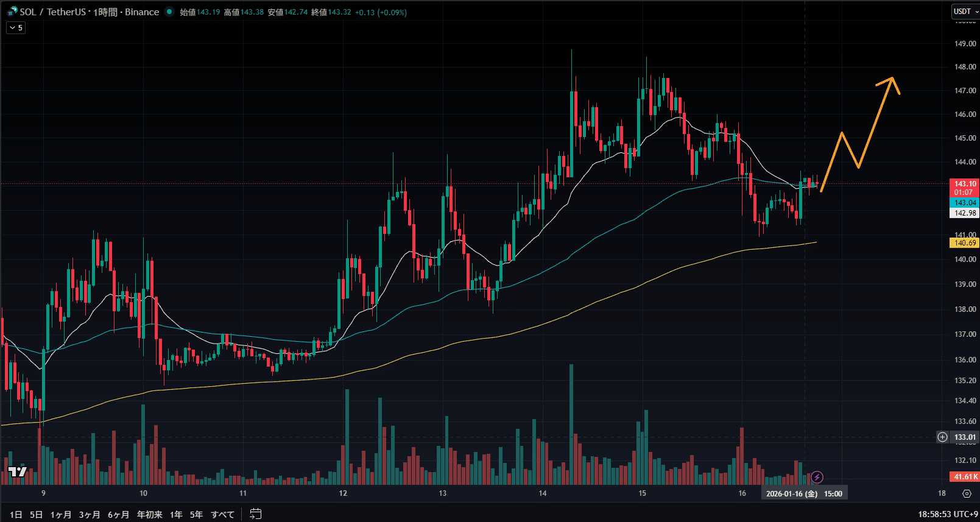Open chart settings hexagon gear icon

[967, 493]
